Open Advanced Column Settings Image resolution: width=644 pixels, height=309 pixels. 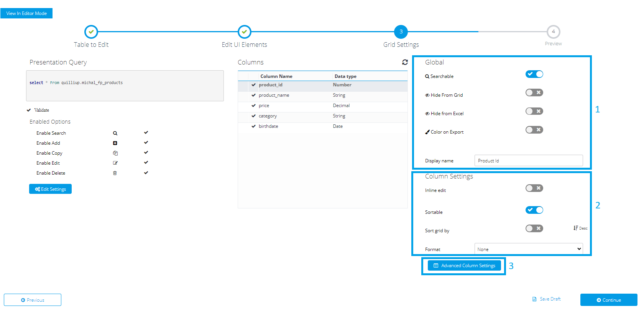[464, 266]
